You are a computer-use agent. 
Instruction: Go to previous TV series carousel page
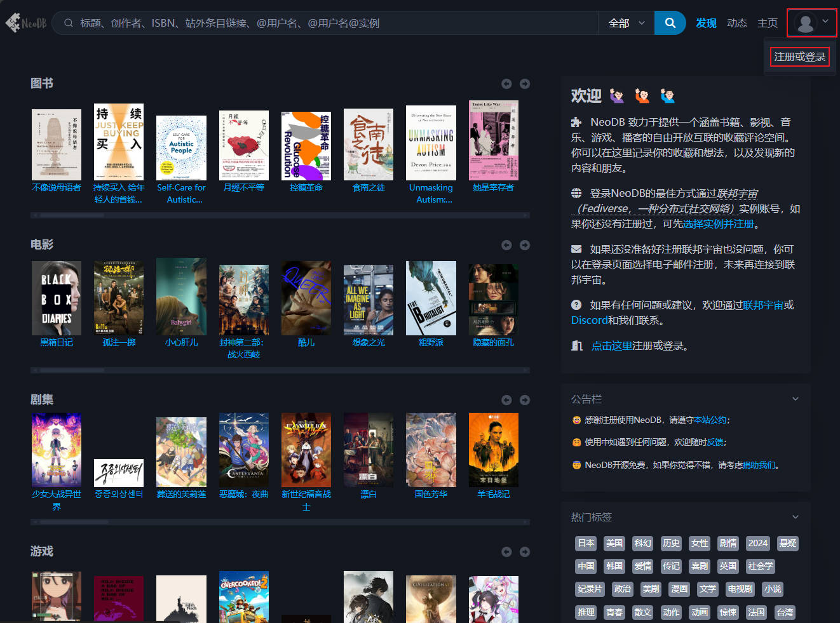pos(506,400)
